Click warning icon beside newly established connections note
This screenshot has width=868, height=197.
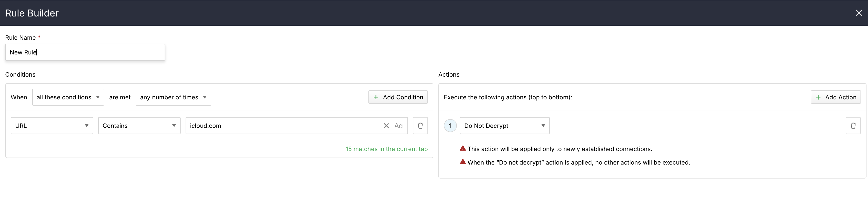point(463,149)
